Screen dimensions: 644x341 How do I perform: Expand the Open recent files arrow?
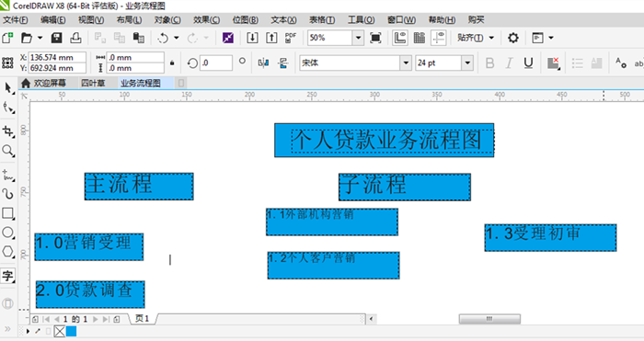[x=40, y=39]
